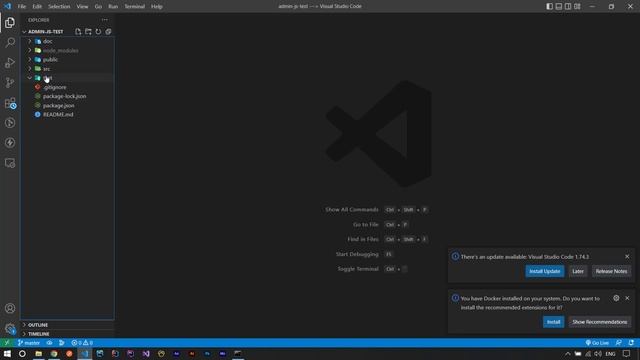The width and height of the screenshot is (640, 360).
Task: Toggle bottom panel layout icon
Action: coord(559,6)
